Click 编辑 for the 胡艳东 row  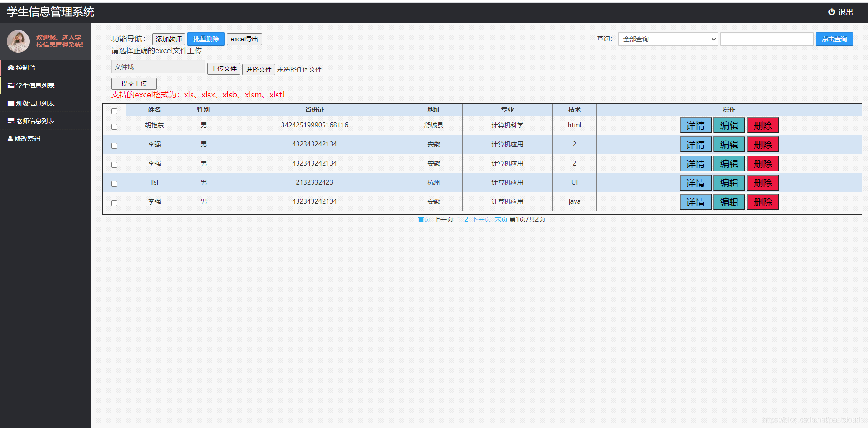(x=729, y=126)
